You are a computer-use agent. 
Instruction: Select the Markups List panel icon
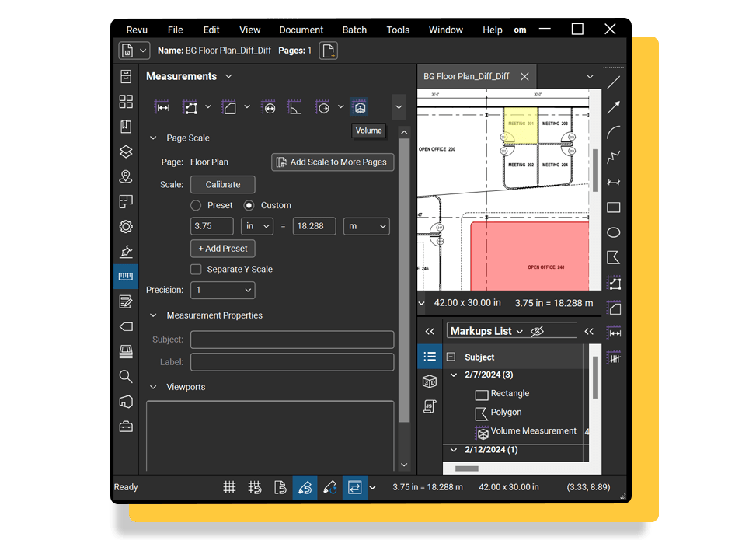pyautogui.click(x=430, y=357)
